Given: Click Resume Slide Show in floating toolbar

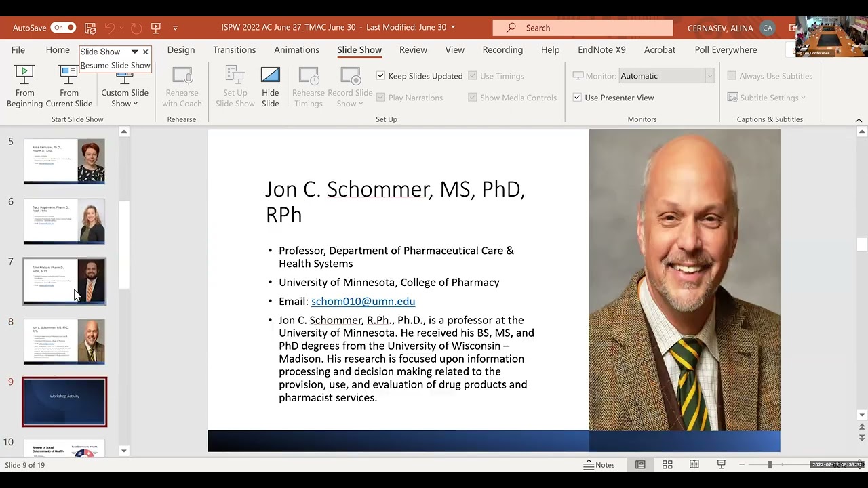Looking at the screenshot, I should pyautogui.click(x=115, y=66).
